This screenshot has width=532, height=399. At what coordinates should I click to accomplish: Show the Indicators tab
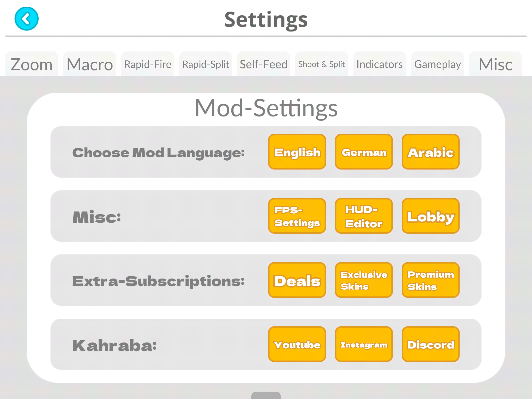point(380,65)
